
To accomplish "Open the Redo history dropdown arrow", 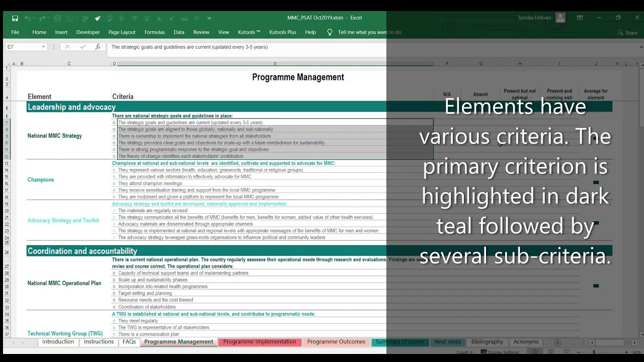I will 49,19.
